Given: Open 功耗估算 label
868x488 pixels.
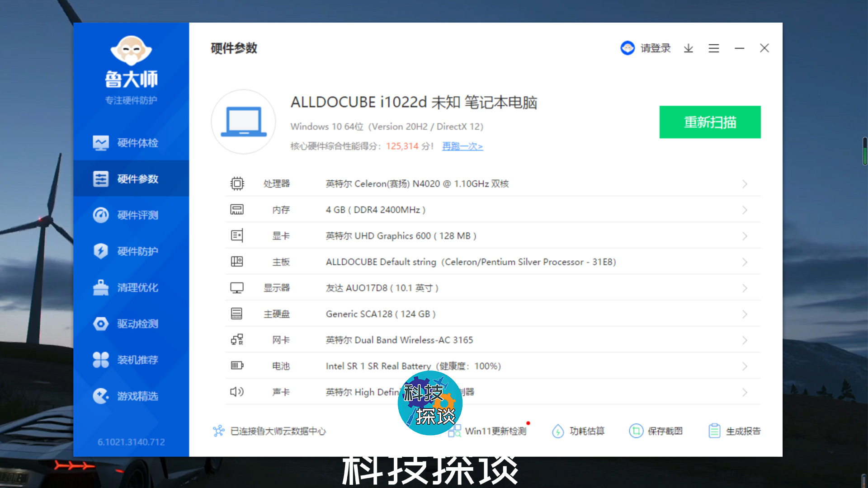Looking at the screenshot, I should tap(587, 431).
